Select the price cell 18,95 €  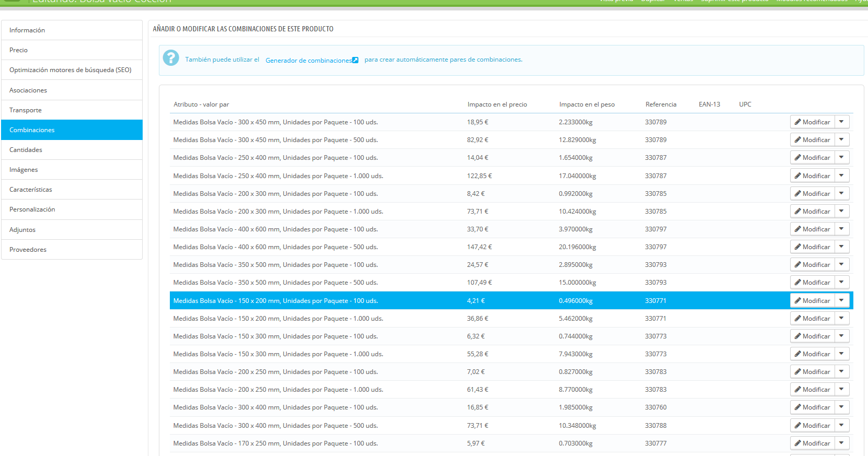pos(478,122)
